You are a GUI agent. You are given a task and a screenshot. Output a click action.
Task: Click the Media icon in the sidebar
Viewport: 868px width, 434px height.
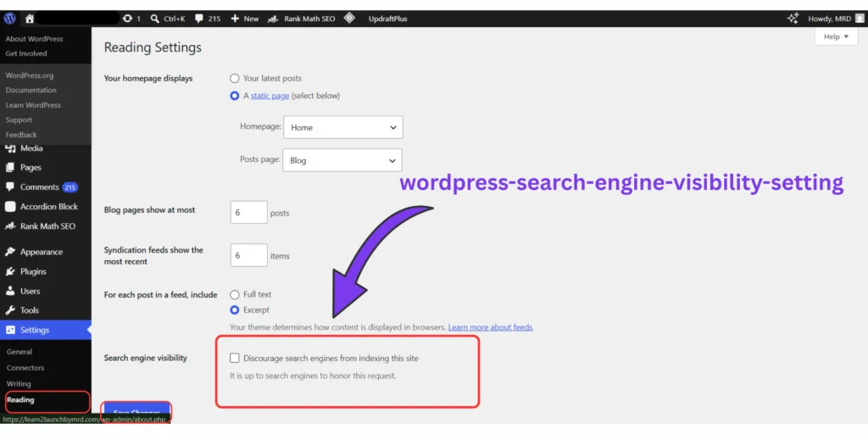pos(10,148)
